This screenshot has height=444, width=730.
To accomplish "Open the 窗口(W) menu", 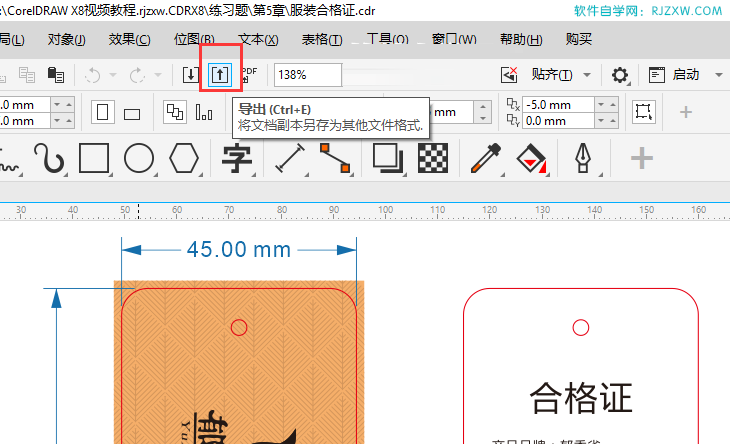I will [x=454, y=39].
